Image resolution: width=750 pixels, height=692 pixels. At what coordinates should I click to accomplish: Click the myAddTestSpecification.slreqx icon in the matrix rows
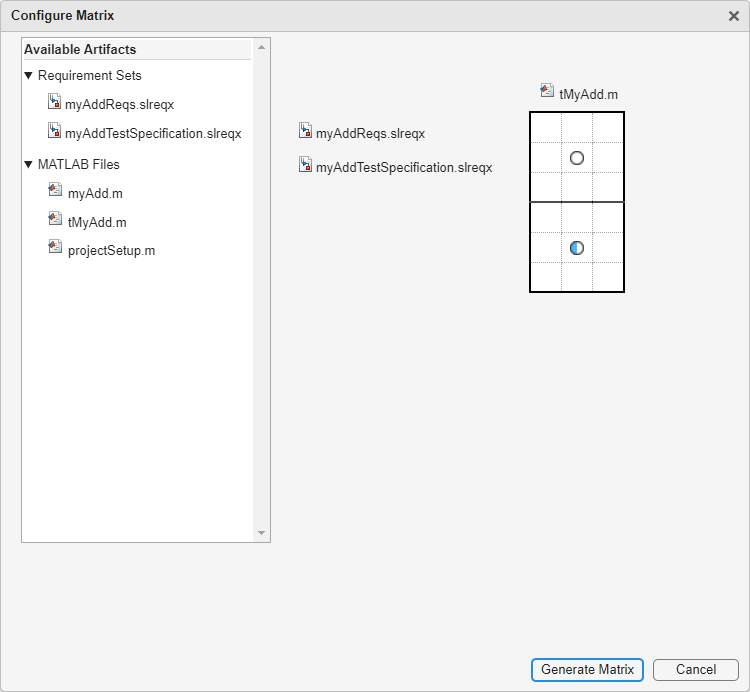pos(305,164)
